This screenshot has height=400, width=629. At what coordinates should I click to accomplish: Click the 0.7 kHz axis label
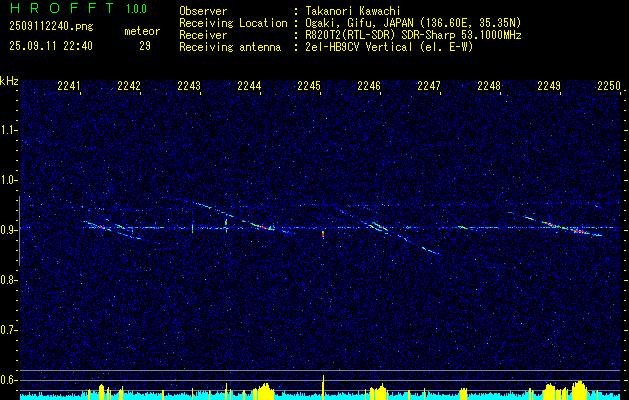point(9,330)
